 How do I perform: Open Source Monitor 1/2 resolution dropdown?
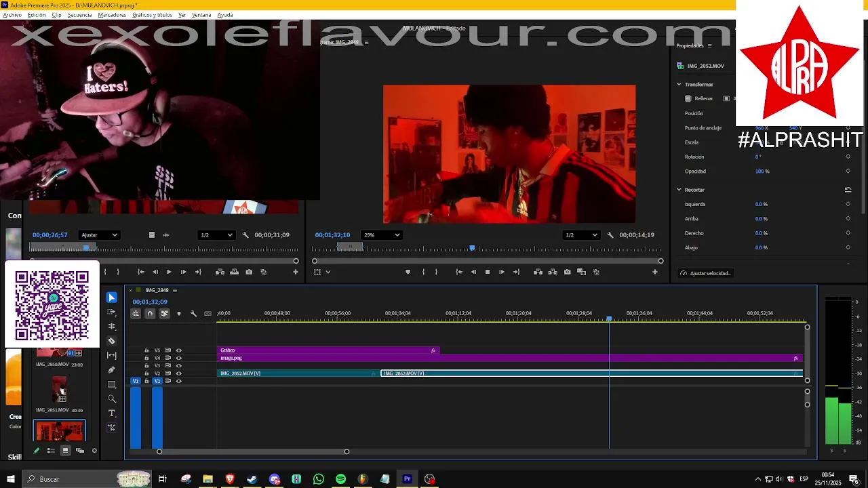(x=216, y=235)
